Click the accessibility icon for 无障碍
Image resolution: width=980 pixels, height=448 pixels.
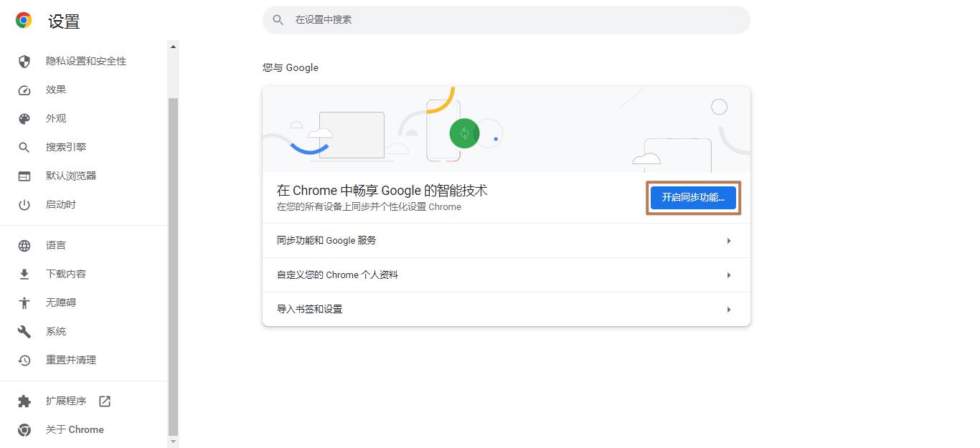[24, 302]
